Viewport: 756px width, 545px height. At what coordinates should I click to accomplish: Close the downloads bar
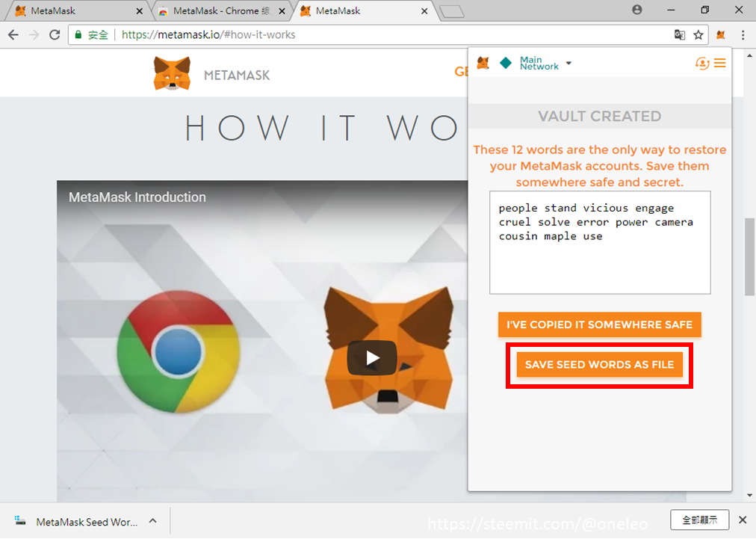[x=743, y=520]
